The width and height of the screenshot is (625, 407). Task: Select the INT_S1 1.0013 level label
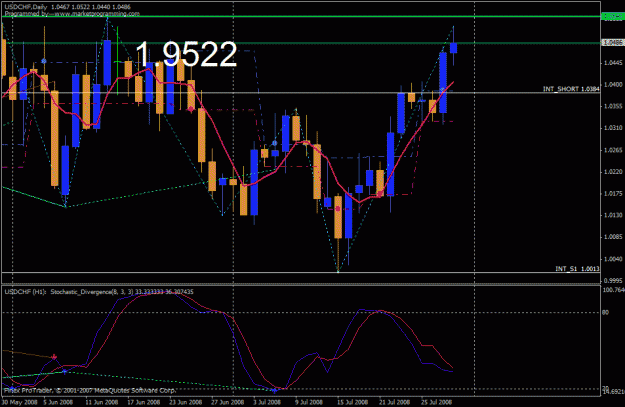[x=578, y=269]
